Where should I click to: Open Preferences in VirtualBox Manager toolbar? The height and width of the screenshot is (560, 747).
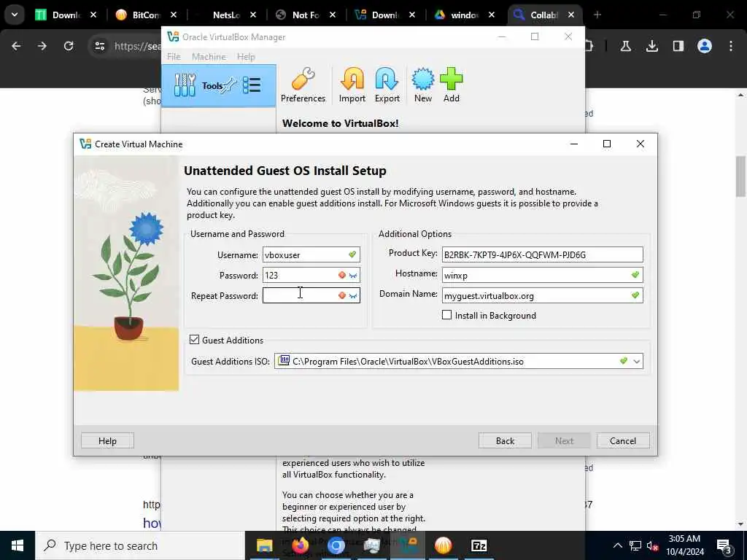point(303,86)
